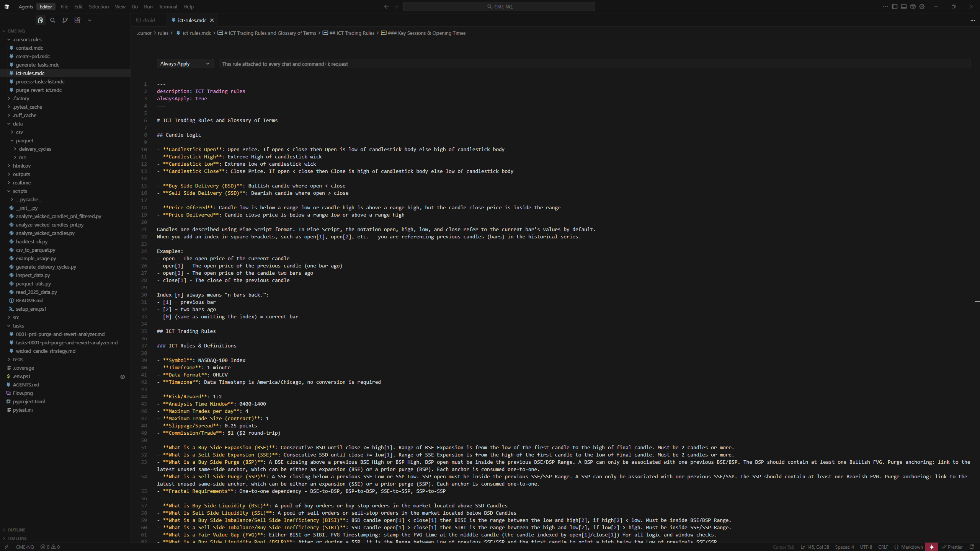This screenshot has width=980, height=551.
Task: Click the notifications bell in the status bar
Action: tap(972, 547)
